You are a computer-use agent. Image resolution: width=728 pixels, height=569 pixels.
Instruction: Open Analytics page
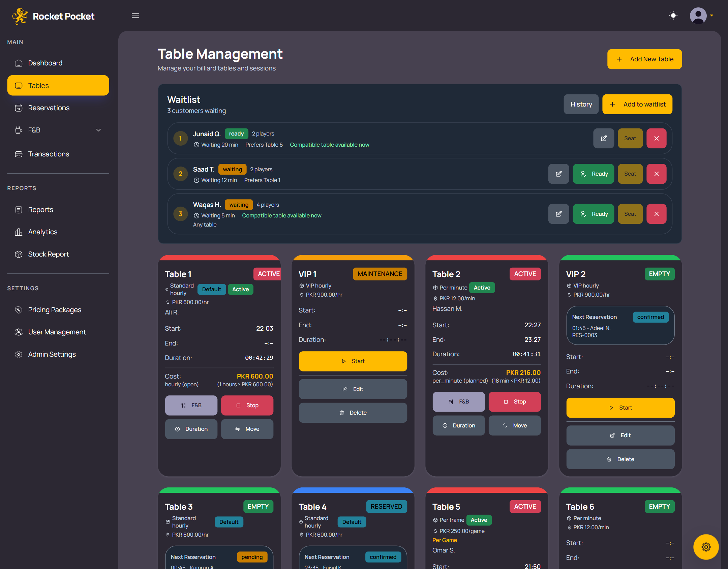tap(58, 232)
